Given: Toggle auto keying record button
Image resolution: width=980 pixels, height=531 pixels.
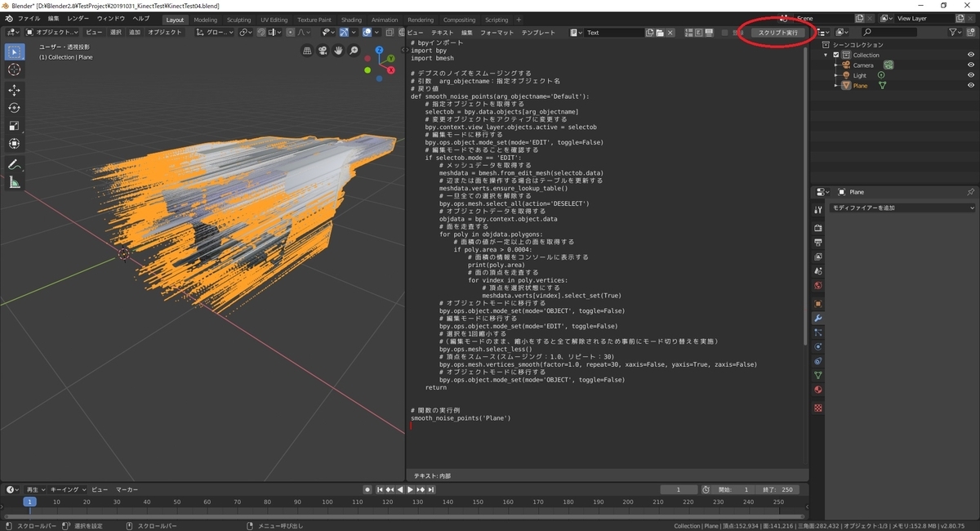Looking at the screenshot, I should (368, 489).
